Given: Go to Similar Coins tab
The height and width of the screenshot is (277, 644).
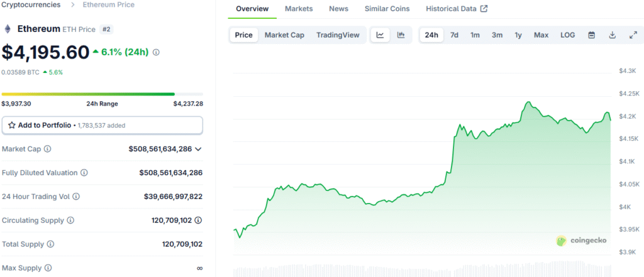Looking at the screenshot, I should pos(387,9).
